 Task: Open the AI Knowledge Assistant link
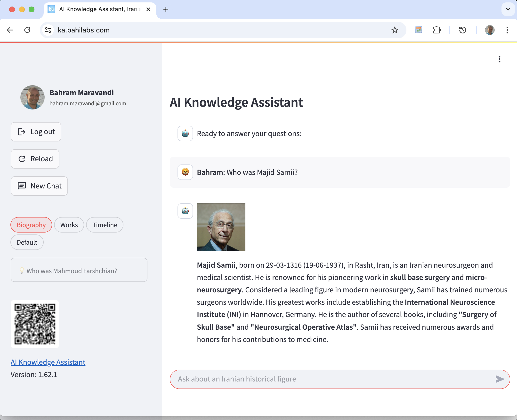[48, 362]
